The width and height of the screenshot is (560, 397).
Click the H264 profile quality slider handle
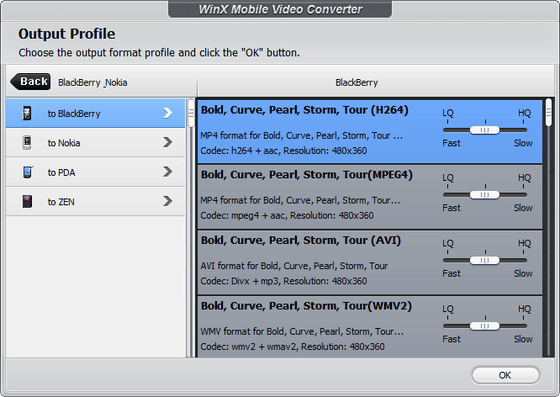pyautogui.click(x=485, y=130)
